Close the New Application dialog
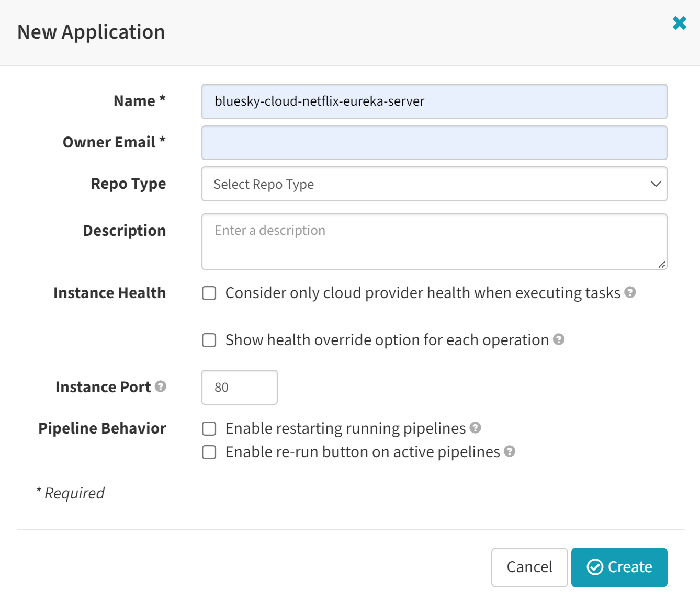Viewport: 700px width, 603px height. point(679,23)
